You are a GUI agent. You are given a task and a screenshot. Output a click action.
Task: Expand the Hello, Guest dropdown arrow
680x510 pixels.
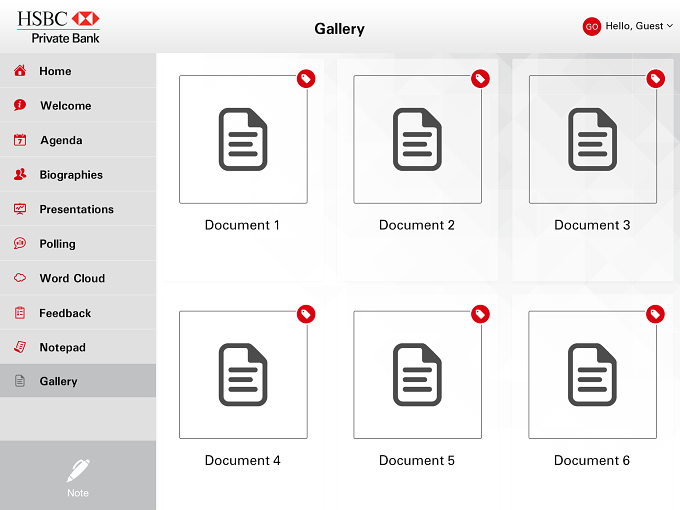(x=670, y=26)
